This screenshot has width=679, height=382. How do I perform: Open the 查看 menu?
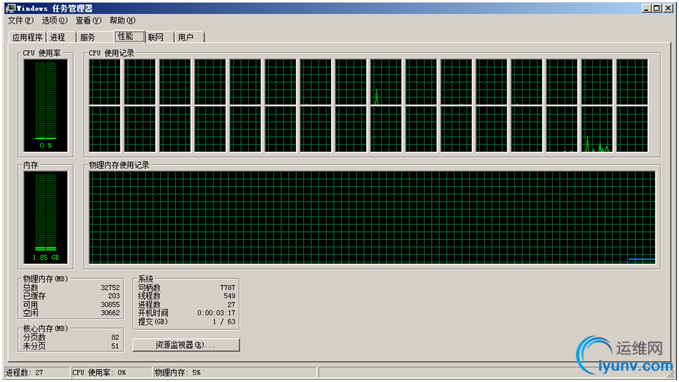(x=88, y=20)
